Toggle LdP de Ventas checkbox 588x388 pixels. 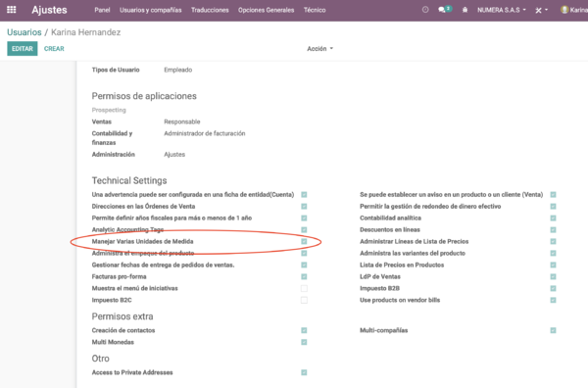(553, 276)
